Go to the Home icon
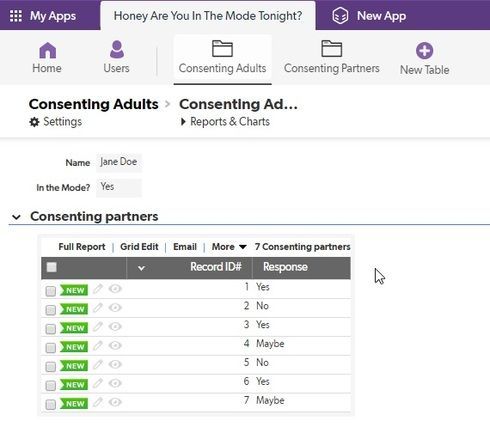The image size is (490, 433). click(47, 50)
